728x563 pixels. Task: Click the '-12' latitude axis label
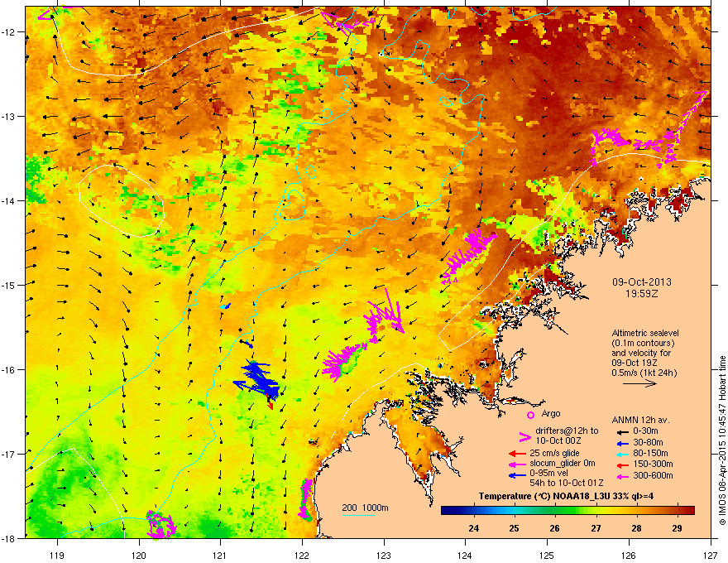coord(9,32)
